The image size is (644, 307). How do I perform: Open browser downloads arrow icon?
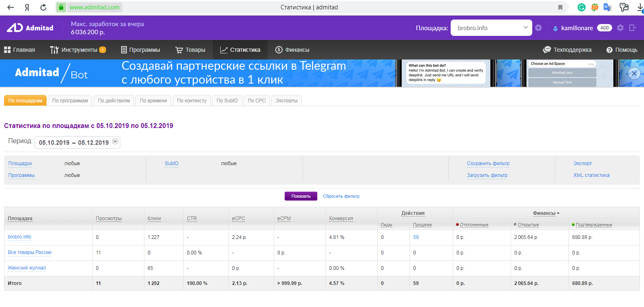(640, 7)
